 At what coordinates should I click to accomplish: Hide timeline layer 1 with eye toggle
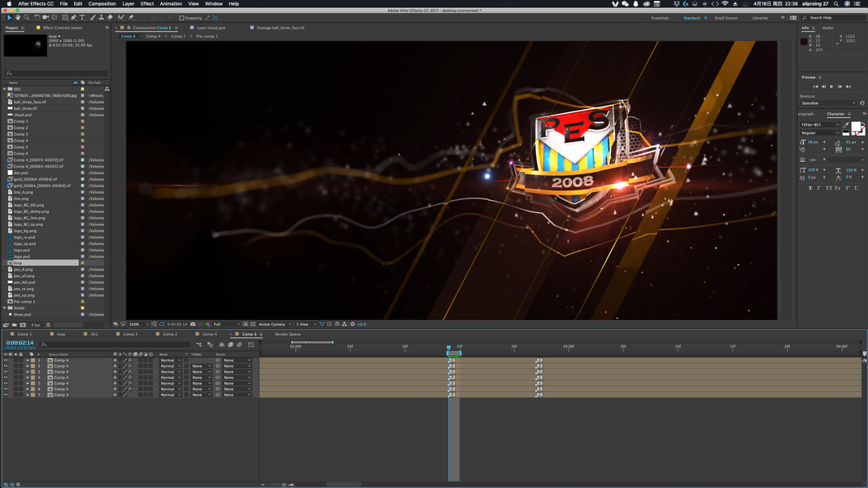[x=6, y=360]
